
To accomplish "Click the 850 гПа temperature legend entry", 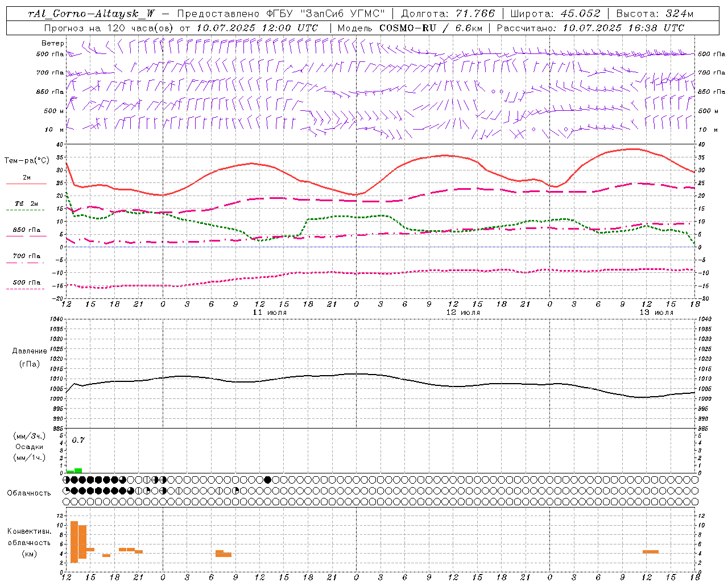I will 26,230.
